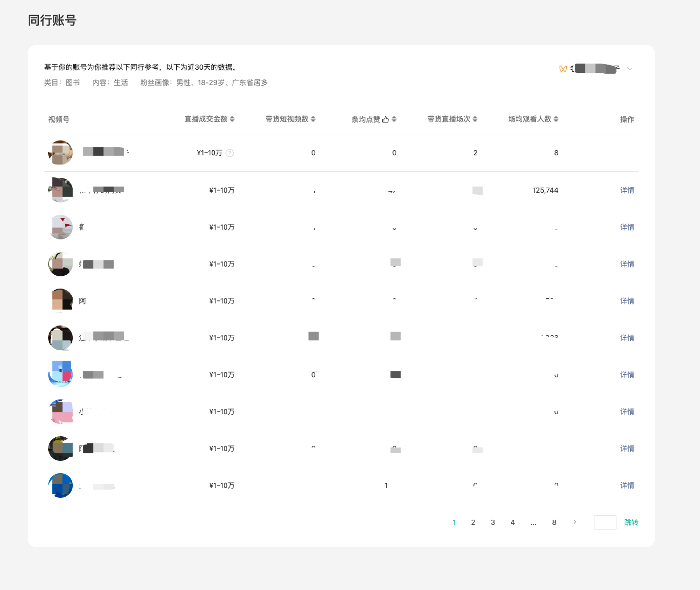Sort by 条均点赞 column arrows

(394, 119)
